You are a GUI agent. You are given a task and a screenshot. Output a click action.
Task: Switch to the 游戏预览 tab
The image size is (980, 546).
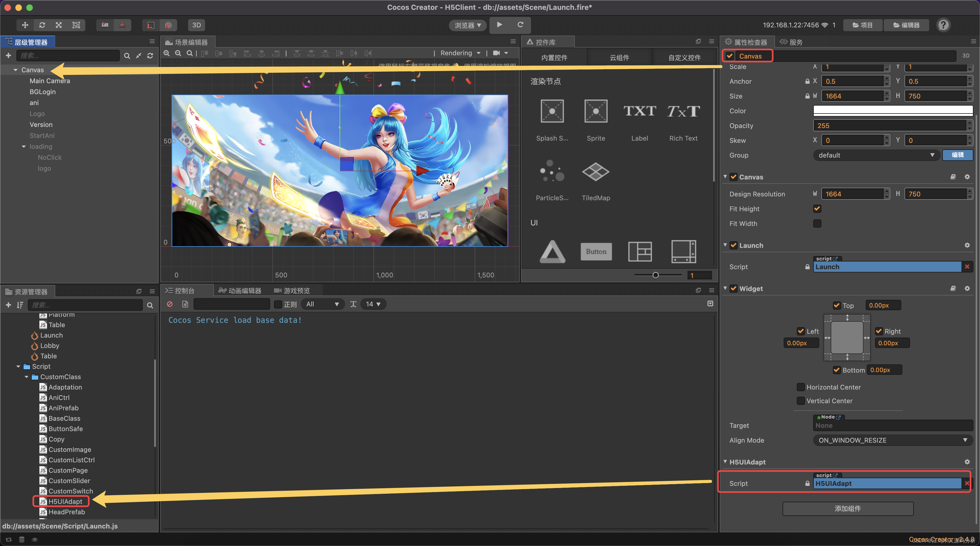coord(292,291)
